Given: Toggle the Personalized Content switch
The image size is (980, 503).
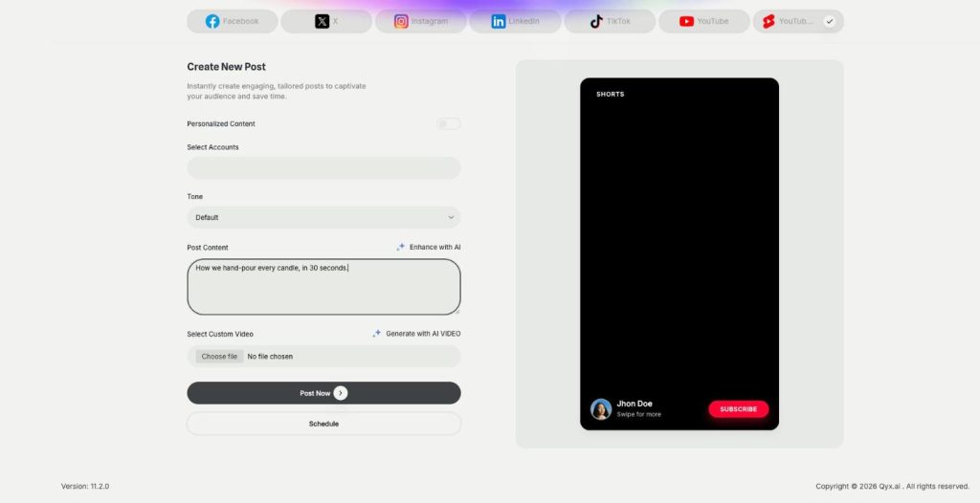Looking at the screenshot, I should click(x=448, y=123).
